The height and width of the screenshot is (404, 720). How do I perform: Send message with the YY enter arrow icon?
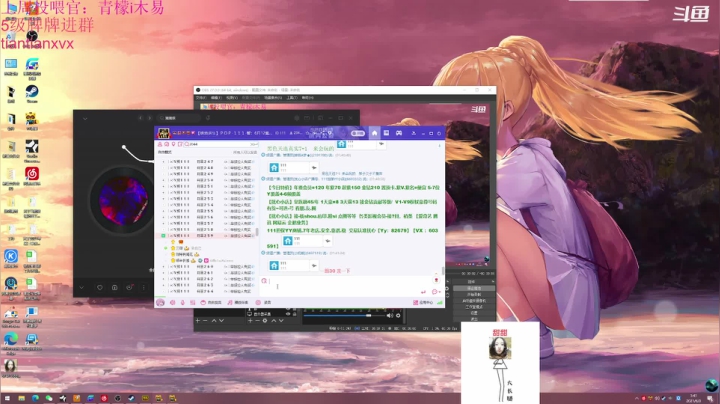pyautogui.click(x=423, y=292)
